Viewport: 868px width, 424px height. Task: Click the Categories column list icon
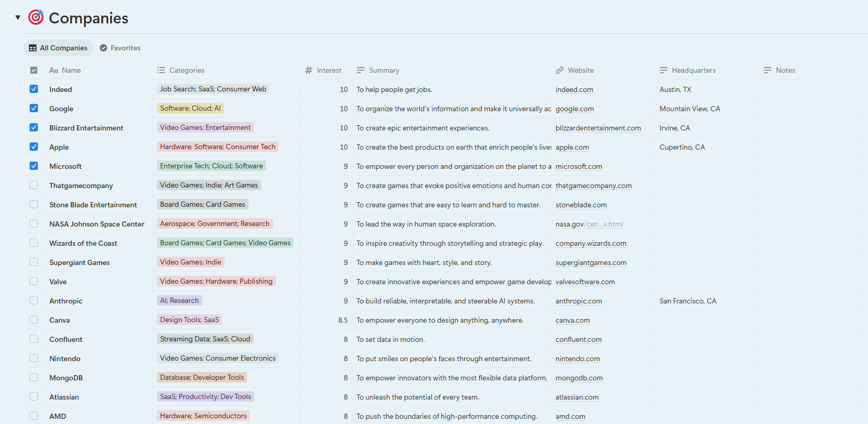point(161,70)
